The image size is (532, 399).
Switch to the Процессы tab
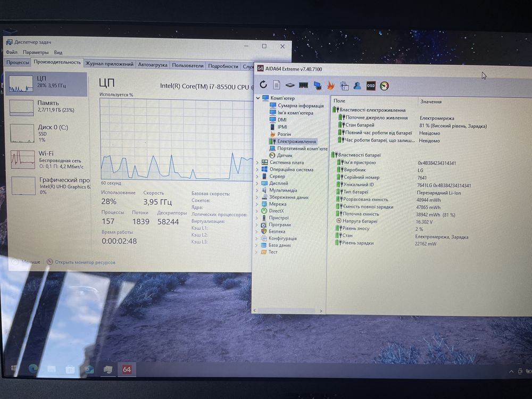pyautogui.click(x=18, y=62)
